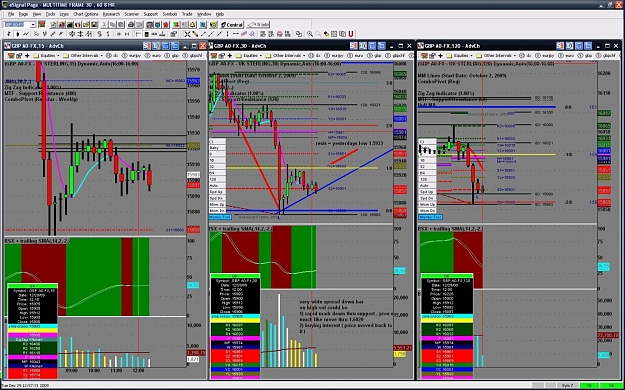
Task: Click the Money Tool button in 30-minute chart
Action: (x=220, y=217)
